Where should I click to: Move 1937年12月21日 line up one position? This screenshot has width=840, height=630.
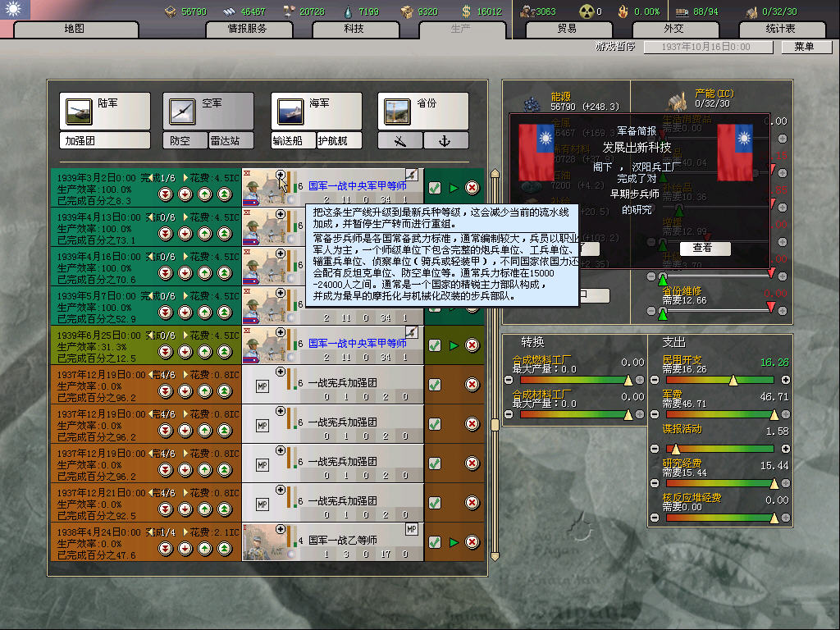pyautogui.click(x=205, y=509)
